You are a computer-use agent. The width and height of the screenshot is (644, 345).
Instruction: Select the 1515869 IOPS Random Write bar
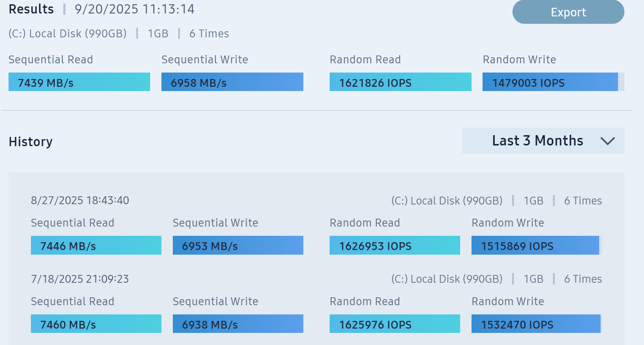click(535, 245)
